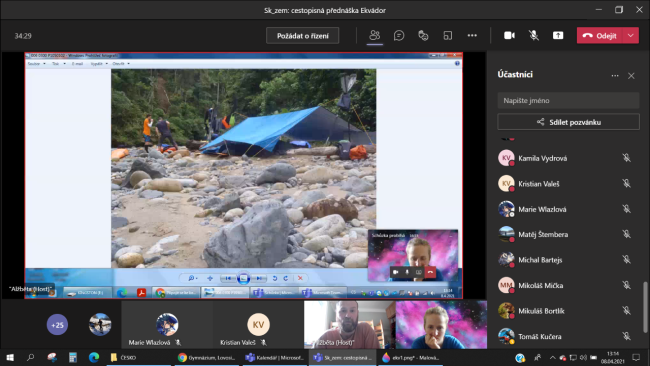
Task: Click the Napište jméno search field
Action: tap(568, 101)
